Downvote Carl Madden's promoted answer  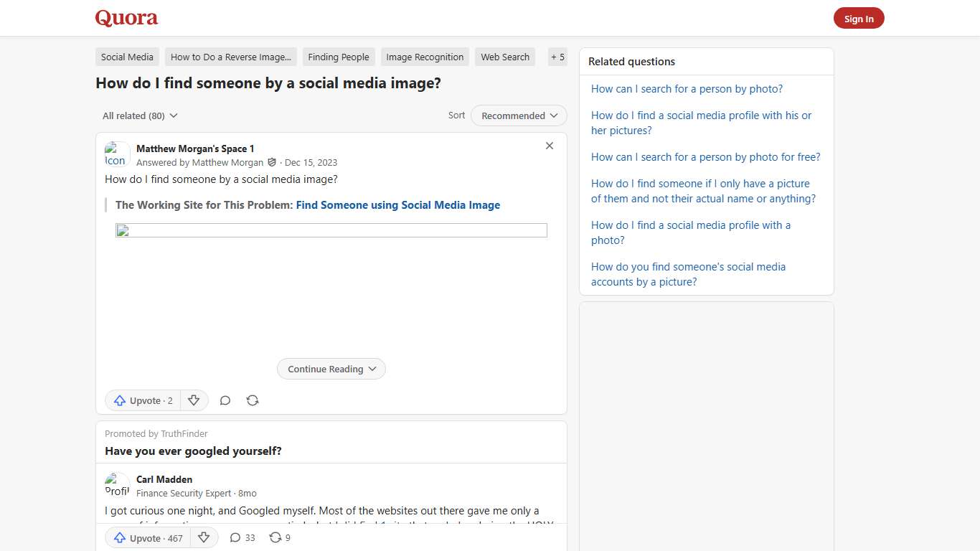point(204,537)
